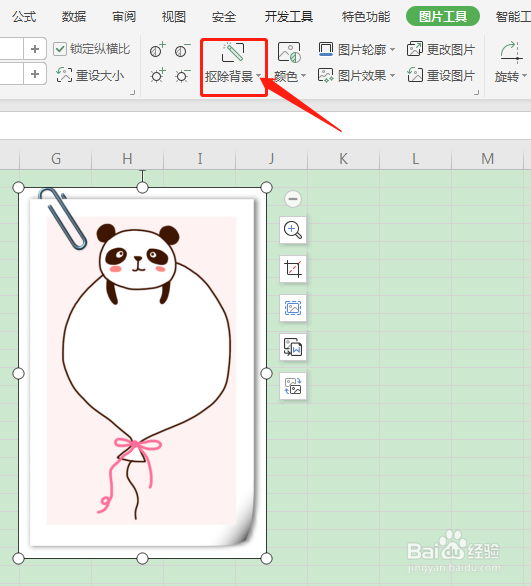Switch to the 视图 (View) tab
The width and height of the screenshot is (531, 586).
click(x=174, y=16)
